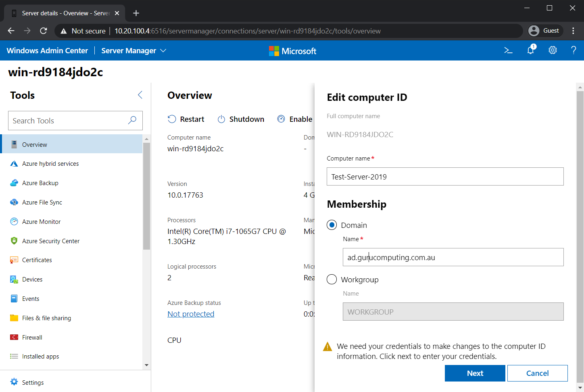Select the Overview tool icon
The image size is (584, 392).
click(x=14, y=144)
